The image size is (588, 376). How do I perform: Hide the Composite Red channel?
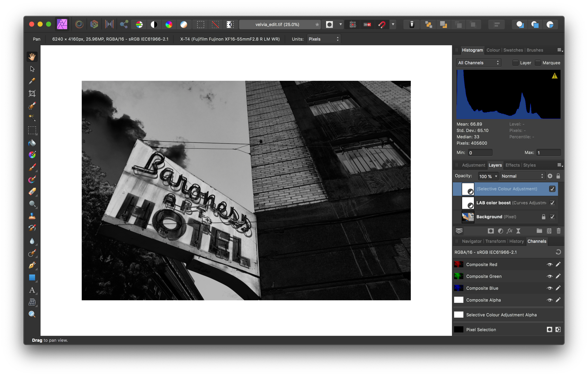click(549, 265)
